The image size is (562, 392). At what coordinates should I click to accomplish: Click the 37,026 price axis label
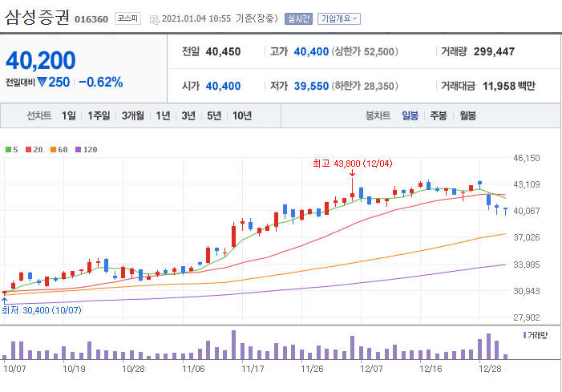(x=527, y=237)
